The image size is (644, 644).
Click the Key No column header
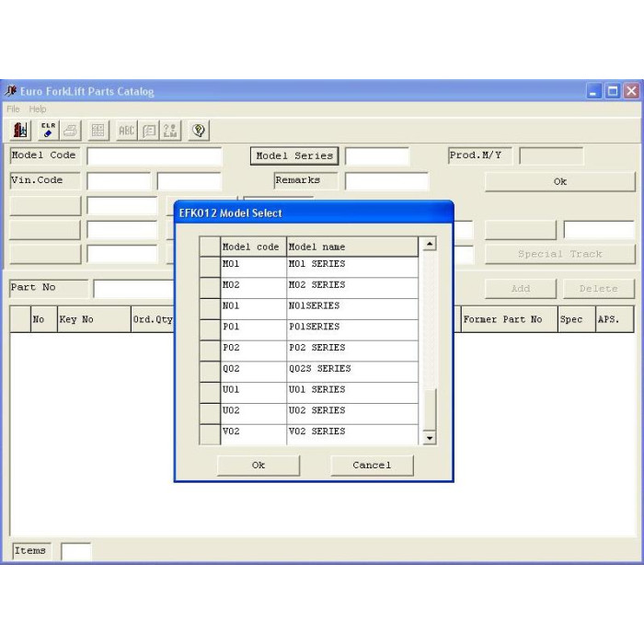coord(94,319)
